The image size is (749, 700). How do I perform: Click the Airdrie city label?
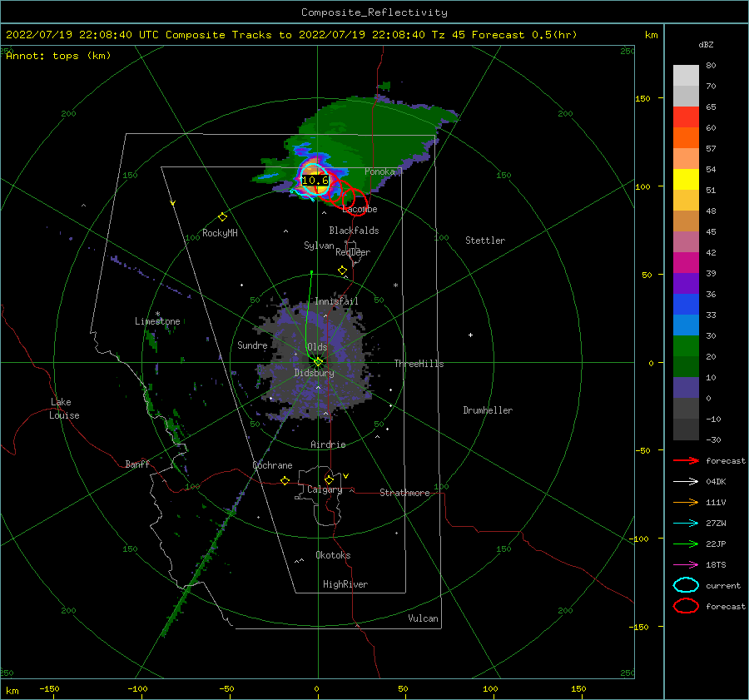tap(328, 444)
